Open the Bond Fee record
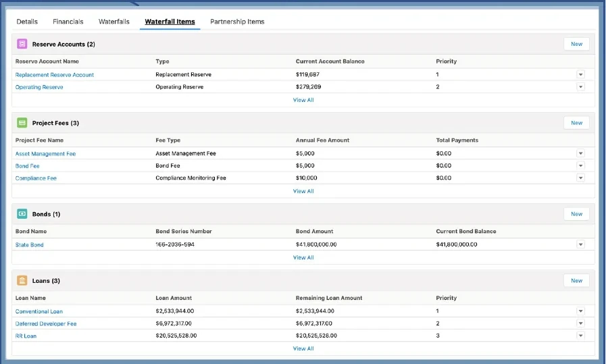This screenshot has width=606, height=364. click(x=28, y=166)
